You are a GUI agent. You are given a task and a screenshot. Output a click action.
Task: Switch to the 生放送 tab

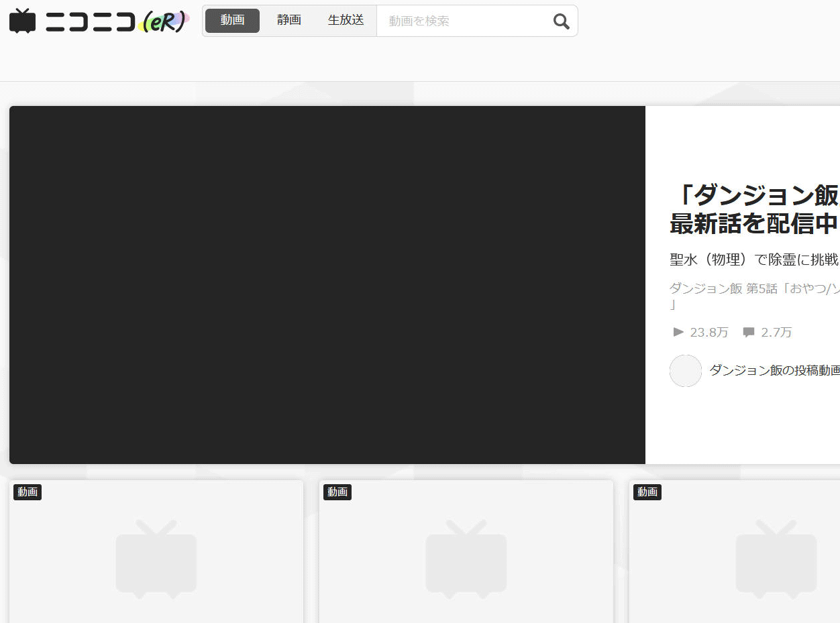point(346,20)
